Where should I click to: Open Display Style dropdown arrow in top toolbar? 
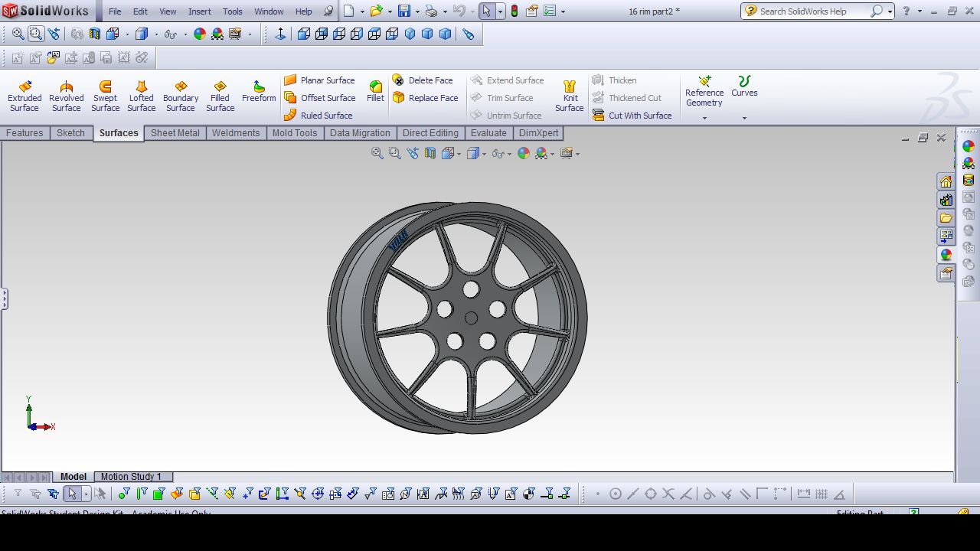point(156,34)
